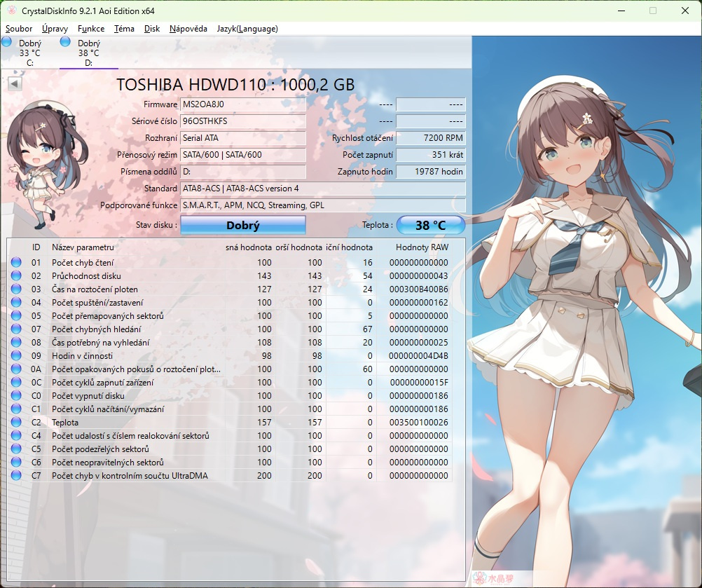Select the C: drive health status icon
The image size is (702, 588).
(x=6, y=42)
